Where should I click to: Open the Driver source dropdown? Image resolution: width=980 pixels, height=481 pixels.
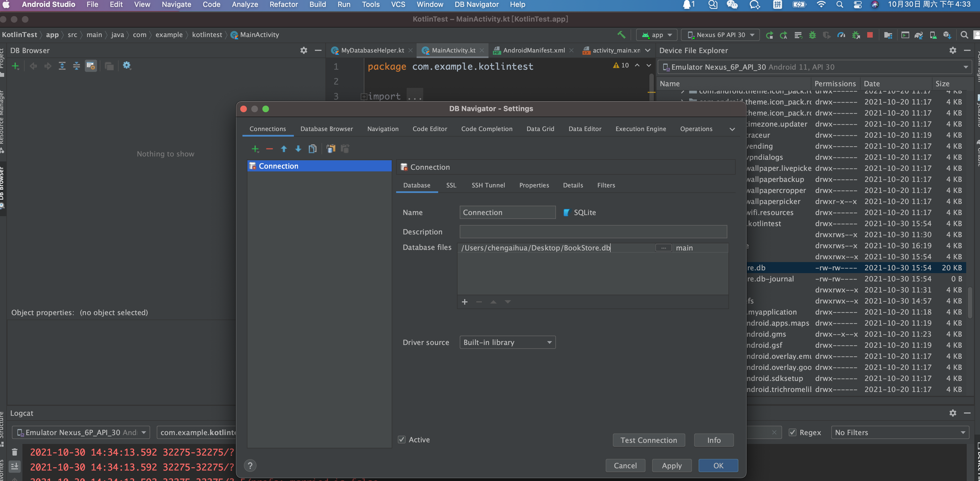pyautogui.click(x=507, y=342)
